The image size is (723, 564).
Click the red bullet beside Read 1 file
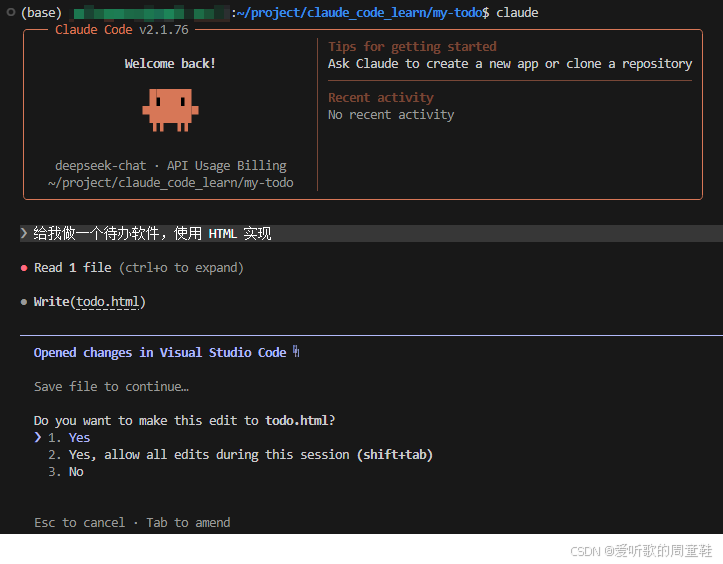[x=24, y=268]
